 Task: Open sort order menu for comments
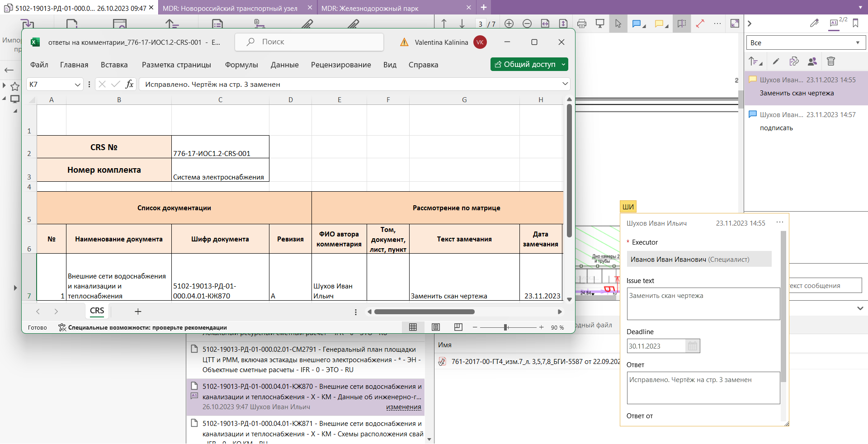coord(755,61)
